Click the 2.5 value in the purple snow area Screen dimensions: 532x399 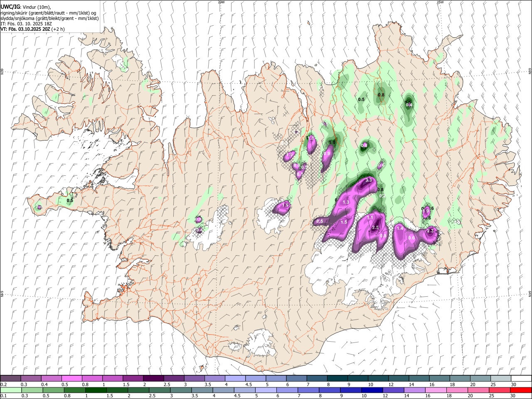[375, 228]
